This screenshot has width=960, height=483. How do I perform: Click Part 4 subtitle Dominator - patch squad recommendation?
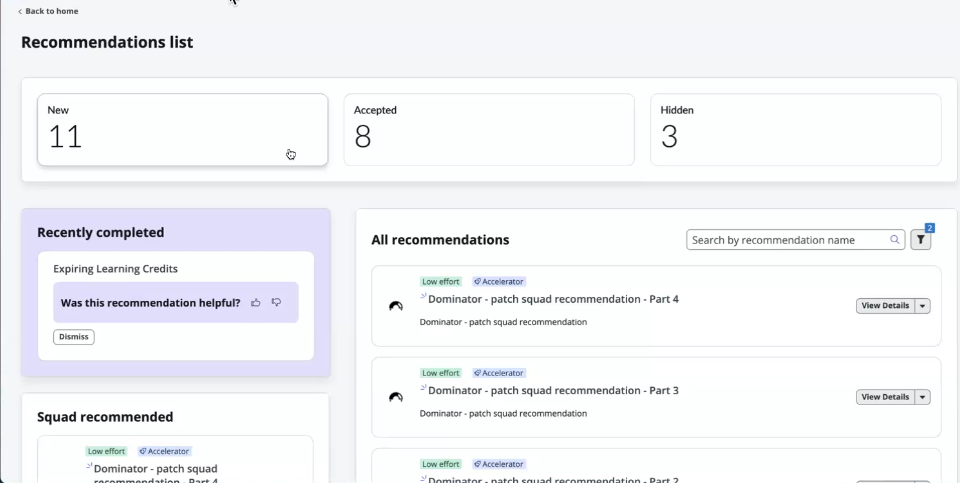(x=503, y=322)
